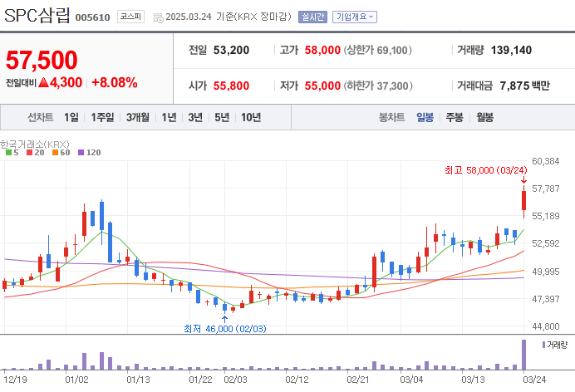This screenshot has height=392, width=575.
Task: Switch to 주봉 weekly candlesticks
Action: coord(455,117)
